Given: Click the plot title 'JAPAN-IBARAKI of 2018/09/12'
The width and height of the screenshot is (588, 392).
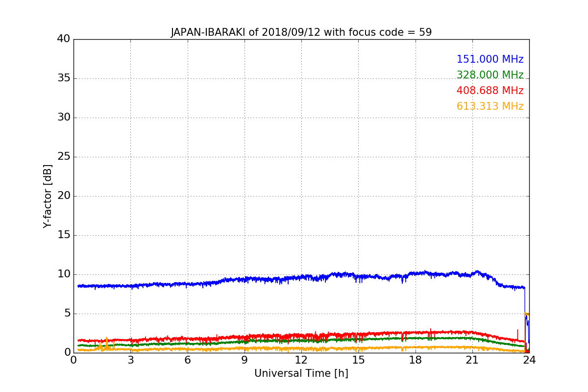Looking at the screenshot, I should [301, 32].
